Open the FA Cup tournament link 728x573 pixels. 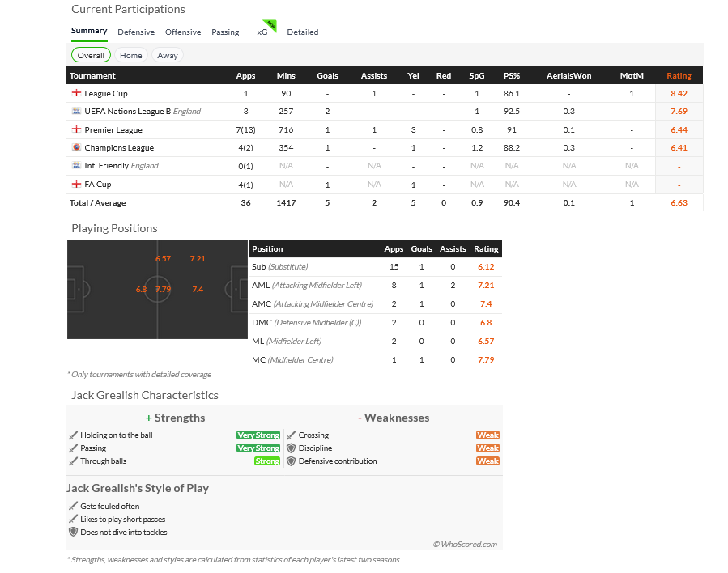coord(98,185)
